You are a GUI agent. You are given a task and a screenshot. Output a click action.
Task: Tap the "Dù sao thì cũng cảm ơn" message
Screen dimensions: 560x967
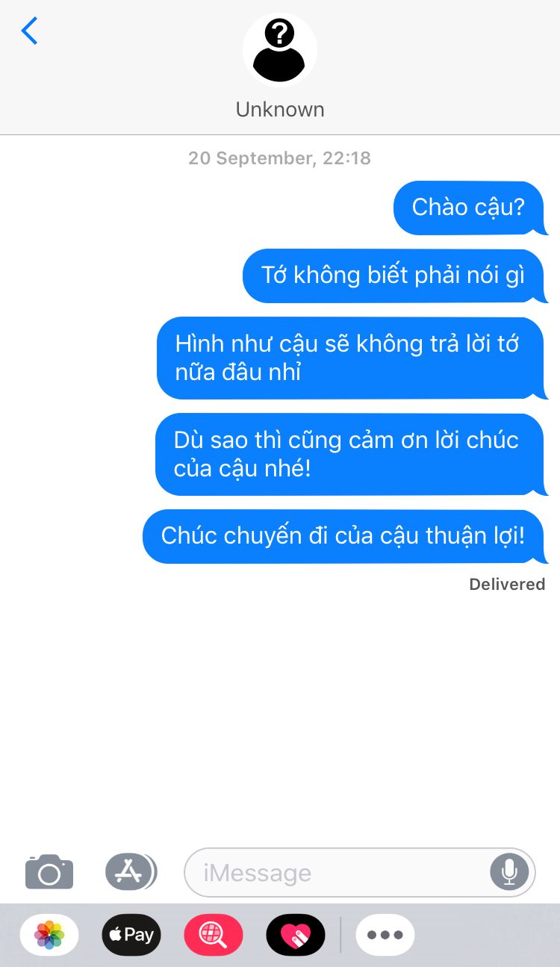click(352, 454)
